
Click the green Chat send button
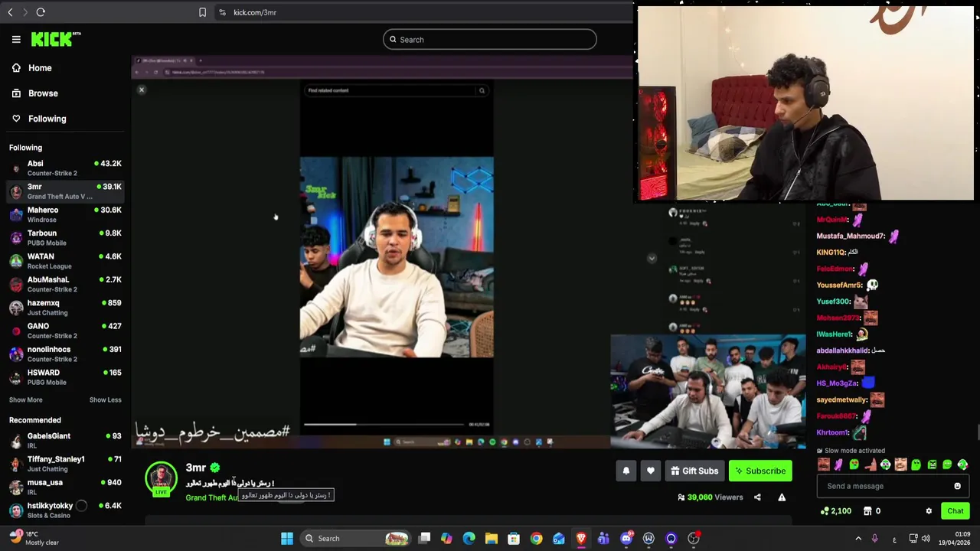(x=955, y=511)
